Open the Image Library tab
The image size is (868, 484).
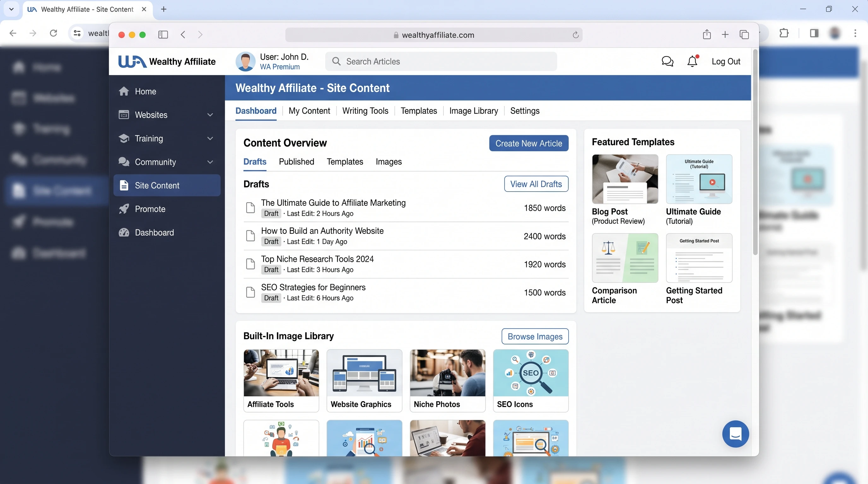pyautogui.click(x=473, y=111)
